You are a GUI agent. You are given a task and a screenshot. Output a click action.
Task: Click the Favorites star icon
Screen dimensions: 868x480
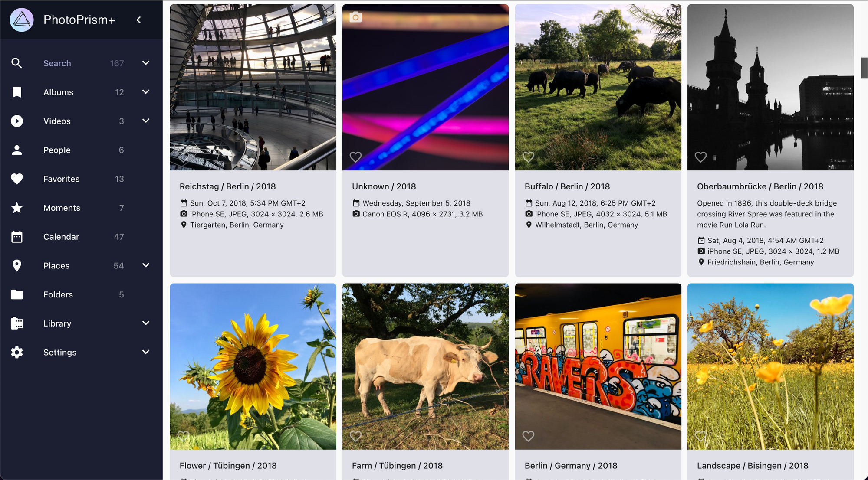point(17,178)
